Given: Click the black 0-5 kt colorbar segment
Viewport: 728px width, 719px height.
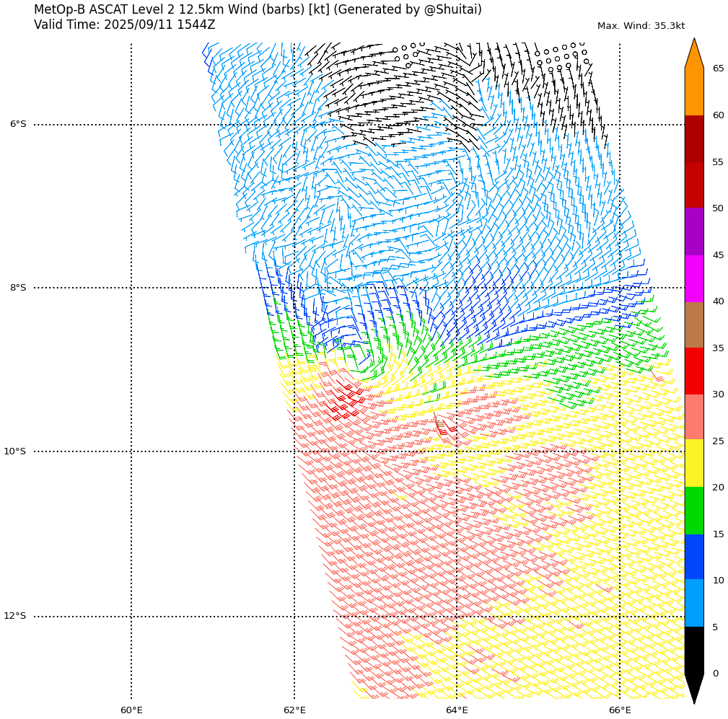Looking at the screenshot, I should tap(694, 650).
